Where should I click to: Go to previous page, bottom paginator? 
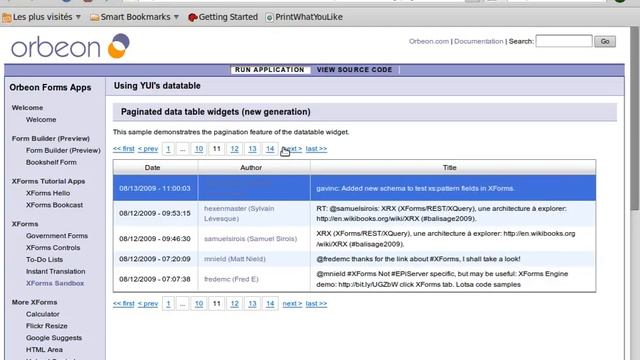(148, 304)
